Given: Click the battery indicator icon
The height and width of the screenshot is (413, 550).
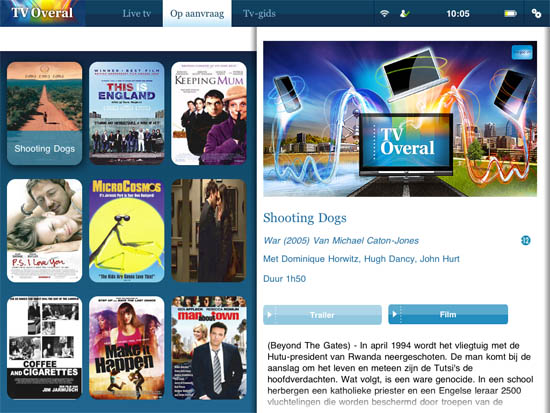Looking at the screenshot, I should tap(510, 14).
